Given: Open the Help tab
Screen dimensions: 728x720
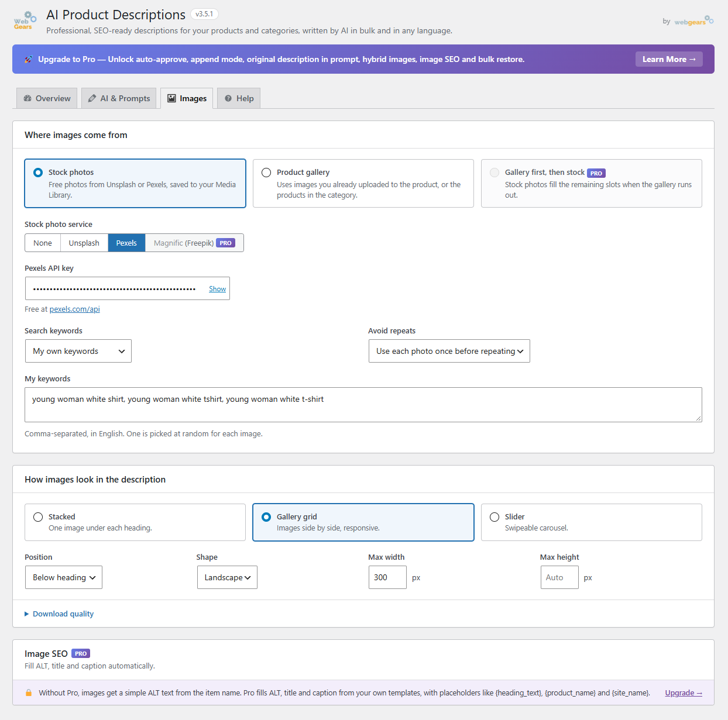Looking at the screenshot, I should click(x=239, y=98).
